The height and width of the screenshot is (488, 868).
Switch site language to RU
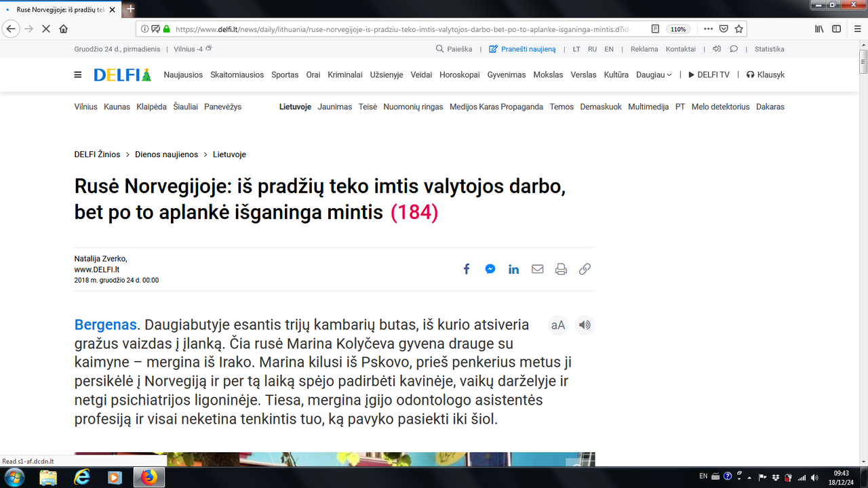(x=592, y=49)
